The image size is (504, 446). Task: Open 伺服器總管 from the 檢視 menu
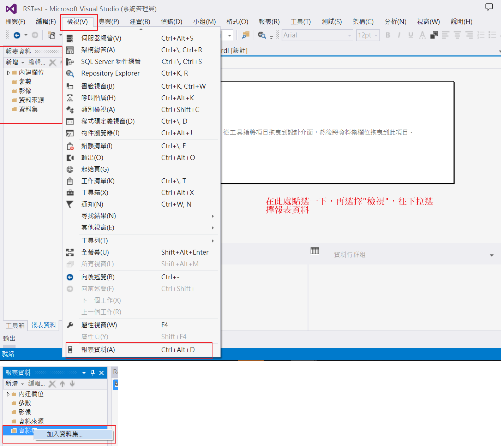(x=141, y=38)
